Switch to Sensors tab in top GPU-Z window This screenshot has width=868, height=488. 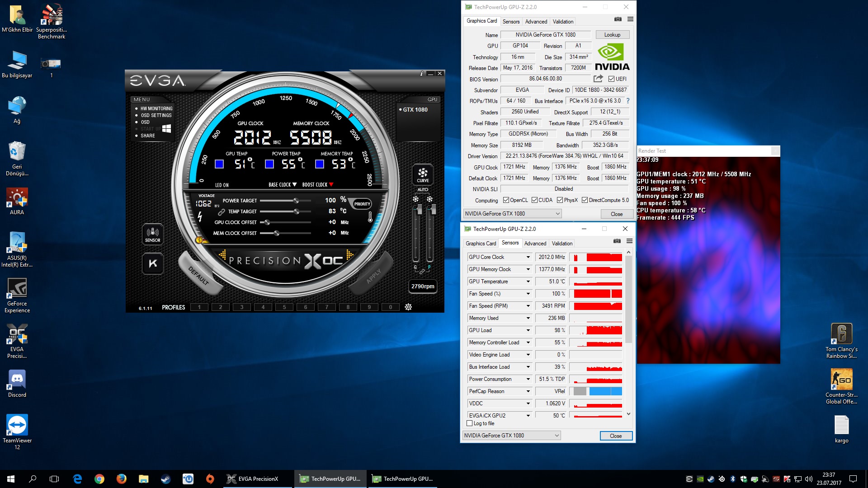click(511, 22)
